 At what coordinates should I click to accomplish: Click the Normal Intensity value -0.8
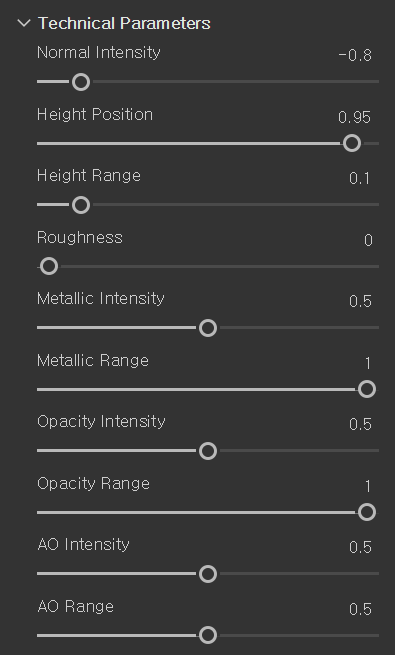(x=355, y=55)
